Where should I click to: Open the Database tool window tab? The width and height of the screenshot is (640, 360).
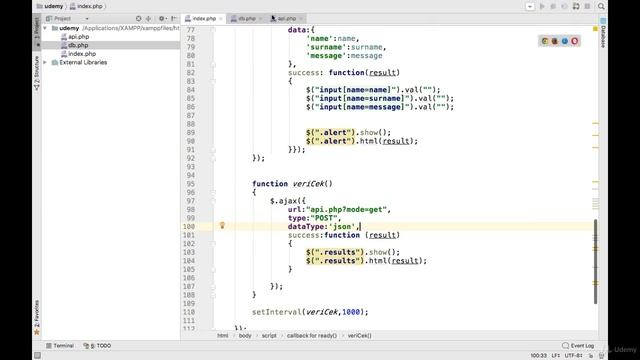click(603, 33)
